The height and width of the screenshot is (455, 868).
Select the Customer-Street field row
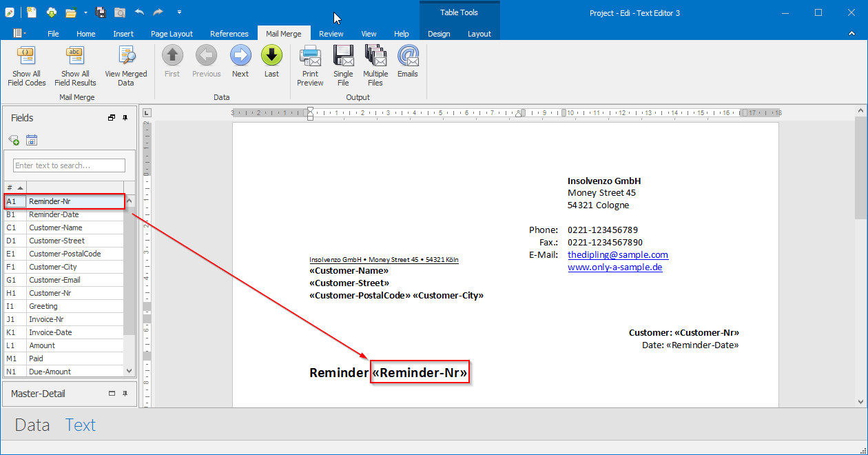(63, 241)
